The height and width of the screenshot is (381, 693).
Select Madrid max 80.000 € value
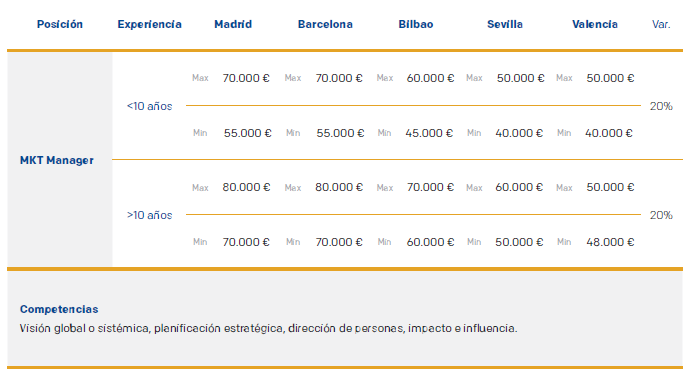[x=246, y=187]
